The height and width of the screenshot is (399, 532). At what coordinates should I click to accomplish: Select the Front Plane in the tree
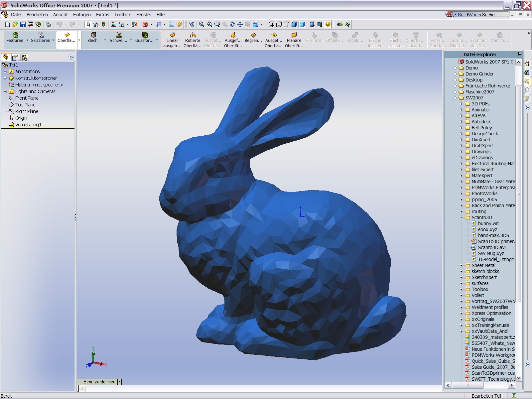[x=27, y=98]
